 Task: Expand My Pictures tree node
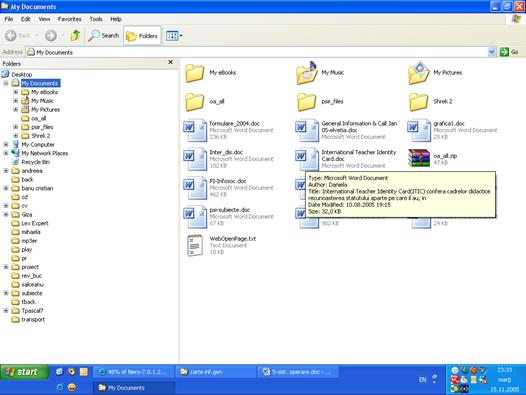(x=15, y=109)
